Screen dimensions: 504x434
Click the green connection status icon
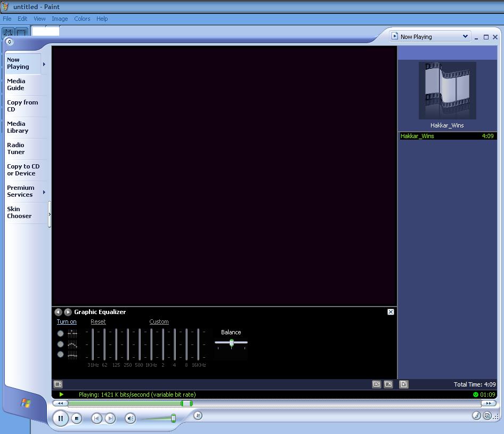476,395
